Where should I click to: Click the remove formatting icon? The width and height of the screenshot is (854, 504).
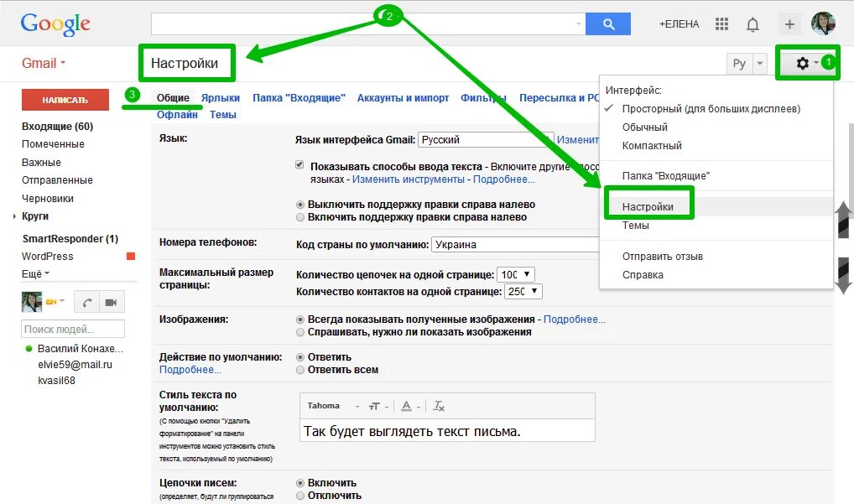tap(439, 406)
